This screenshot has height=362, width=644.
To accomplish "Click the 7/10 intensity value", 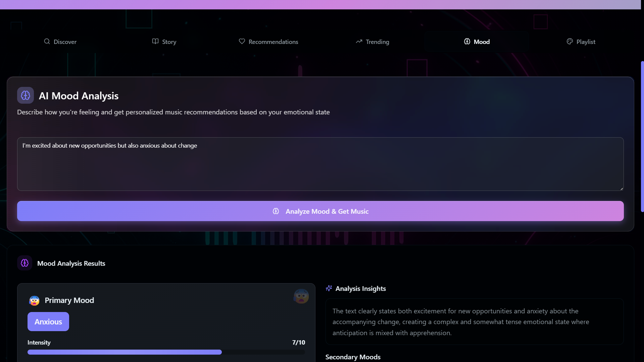I will [x=299, y=342].
